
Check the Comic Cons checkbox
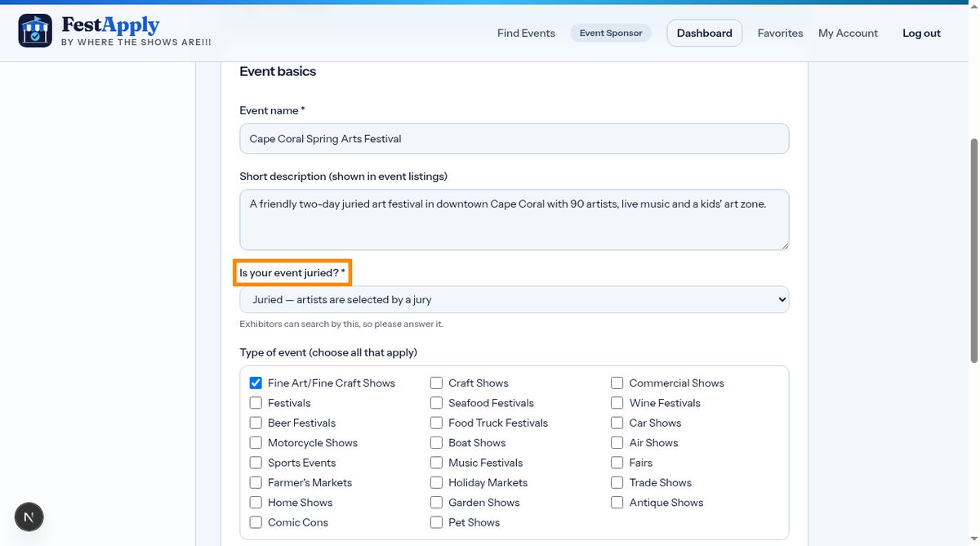pos(256,522)
